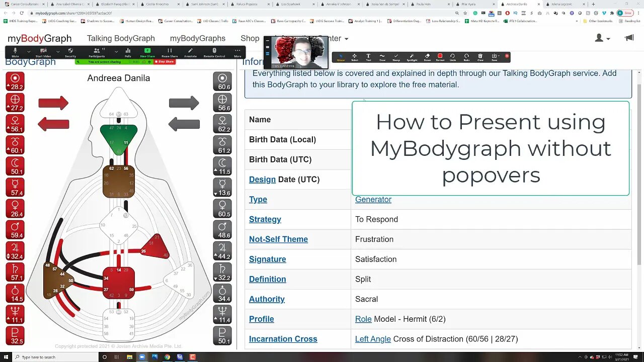Expand audio options arrow beside Mute

(28, 51)
